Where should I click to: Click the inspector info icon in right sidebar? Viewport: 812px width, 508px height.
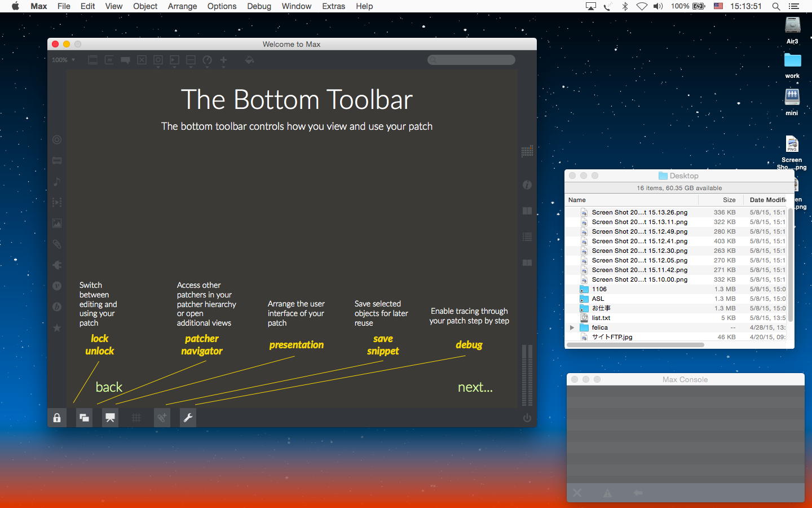point(527,185)
